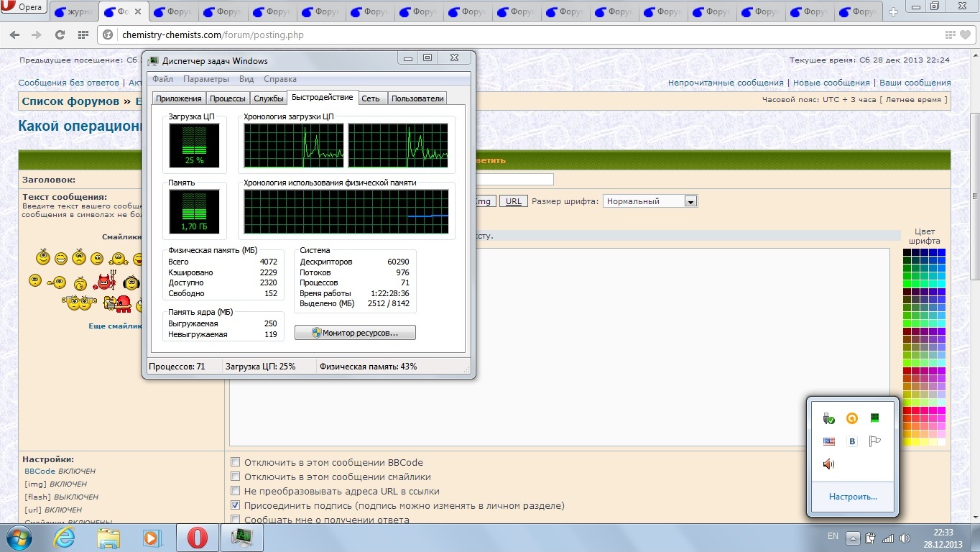The width and height of the screenshot is (980, 552).
Task: Hide the hidden tray icons popup arrow
Action: tap(852, 538)
